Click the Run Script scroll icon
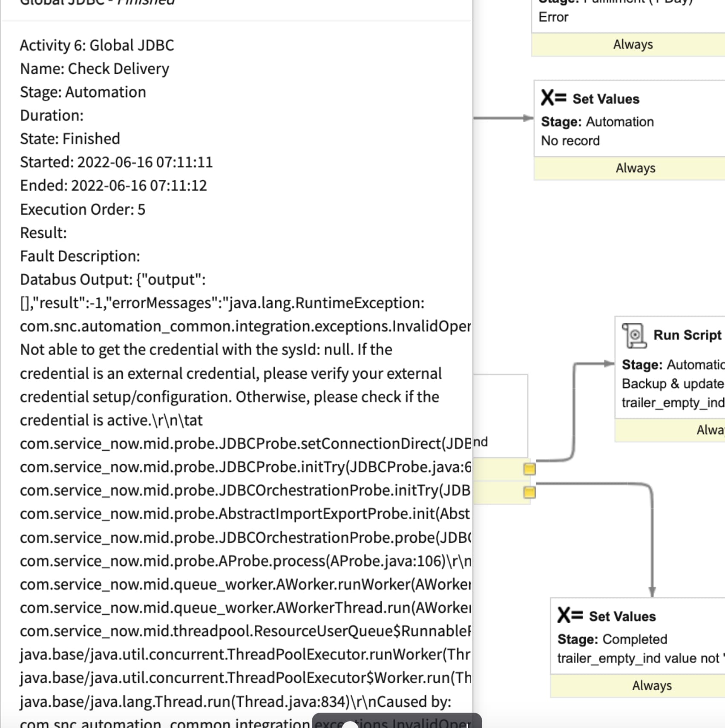Viewport: 725px width, 728px height. (x=635, y=335)
